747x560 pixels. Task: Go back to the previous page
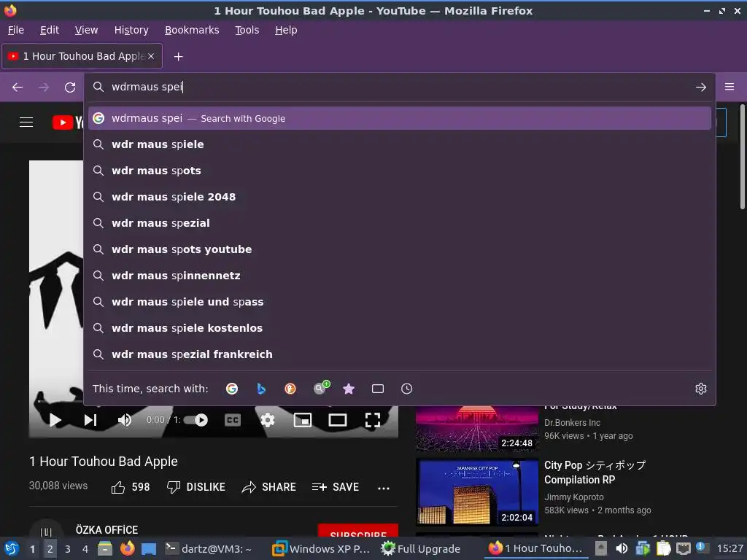pos(18,87)
